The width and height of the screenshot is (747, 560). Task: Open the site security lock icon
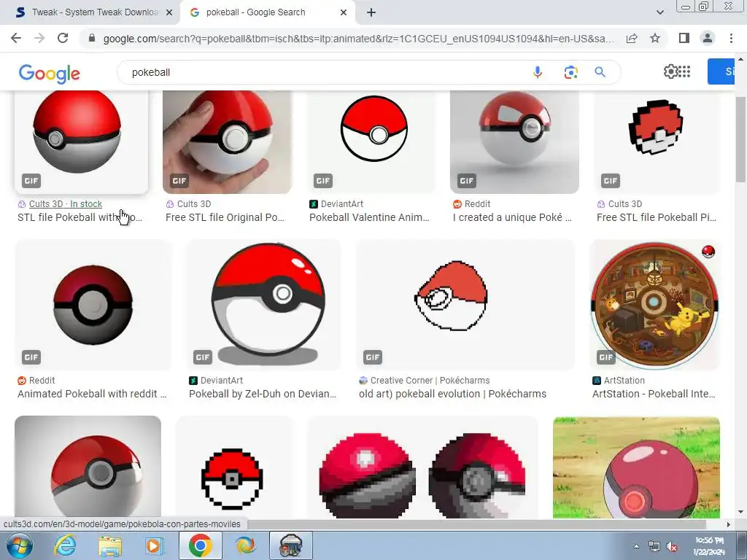(92, 38)
